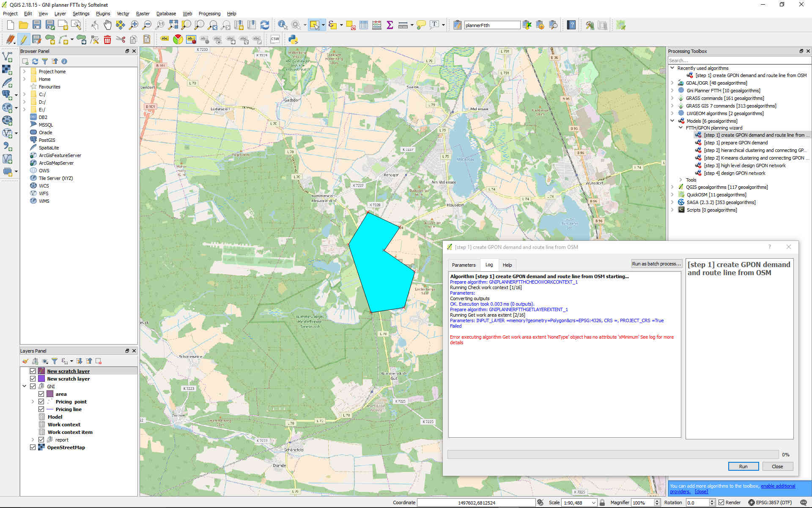Image resolution: width=812 pixels, height=508 pixels.
Task: Open the Scale dropdown in status bar
Action: 594,502
